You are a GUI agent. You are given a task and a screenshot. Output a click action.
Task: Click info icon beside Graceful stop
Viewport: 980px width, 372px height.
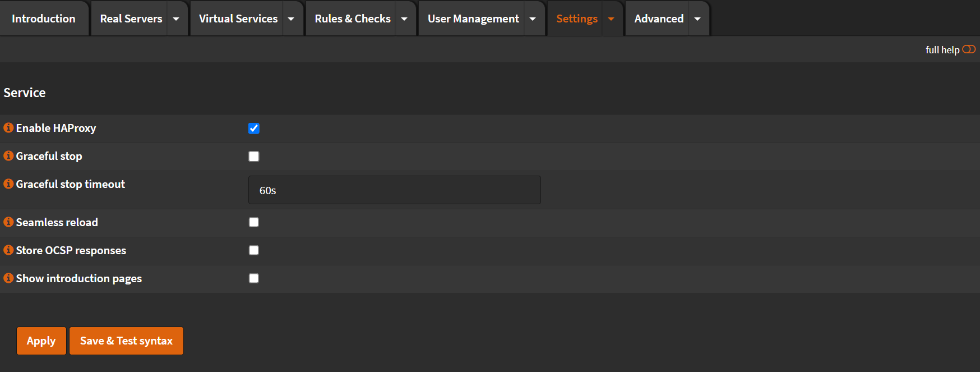click(x=8, y=156)
